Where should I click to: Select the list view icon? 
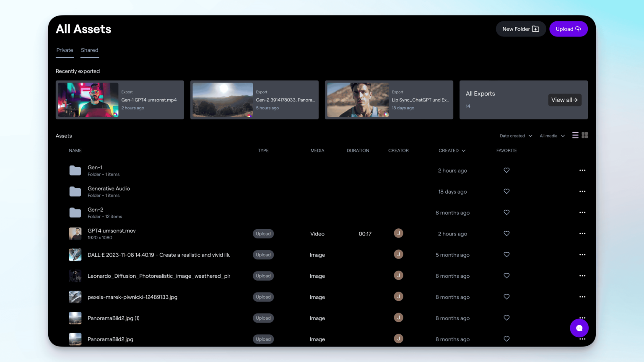click(x=575, y=135)
